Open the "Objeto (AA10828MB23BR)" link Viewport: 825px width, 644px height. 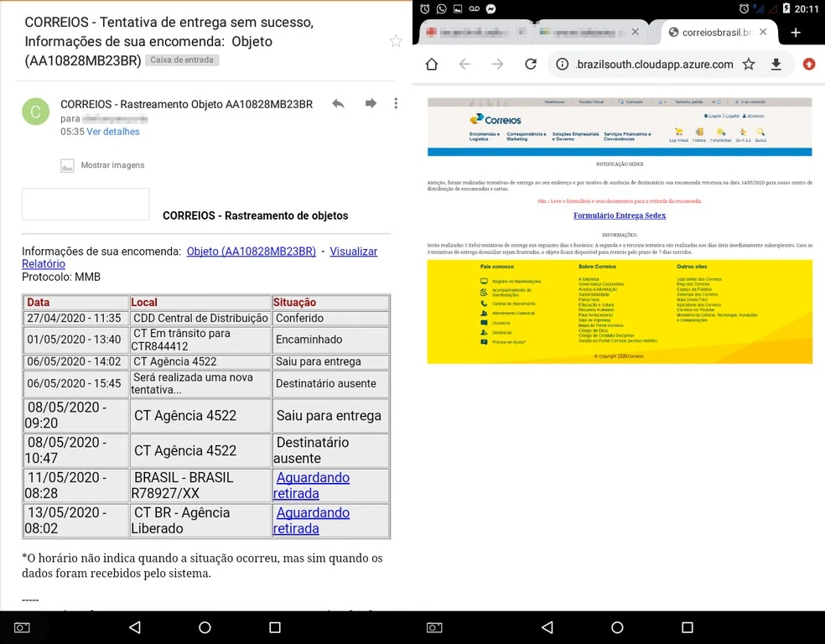click(251, 252)
